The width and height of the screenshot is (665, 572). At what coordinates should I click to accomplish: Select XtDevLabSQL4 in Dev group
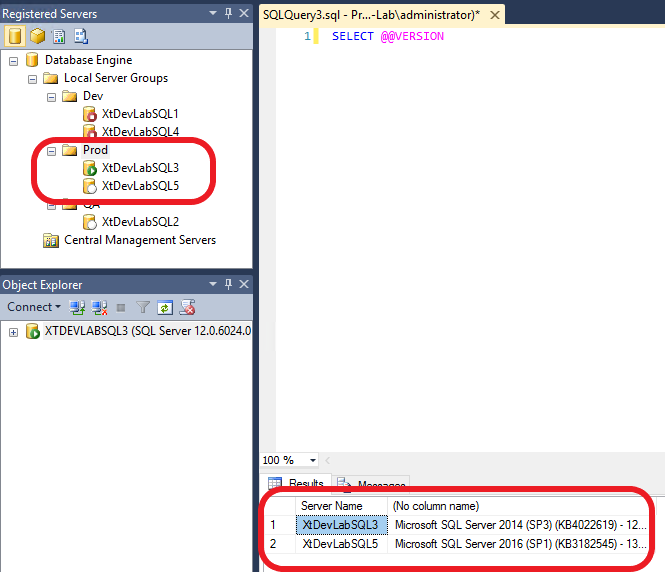point(140,132)
